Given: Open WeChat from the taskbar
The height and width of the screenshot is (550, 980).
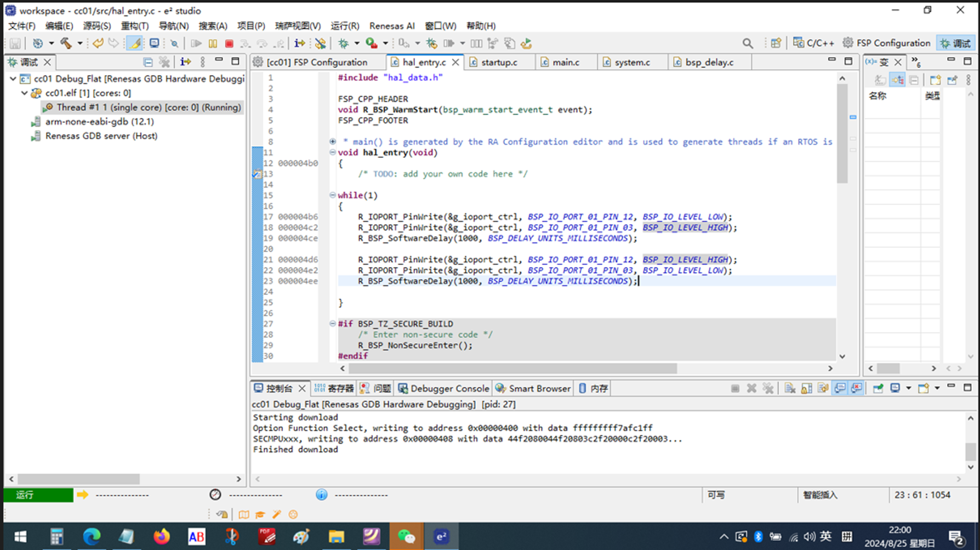Looking at the screenshot, I should [406, 536].
